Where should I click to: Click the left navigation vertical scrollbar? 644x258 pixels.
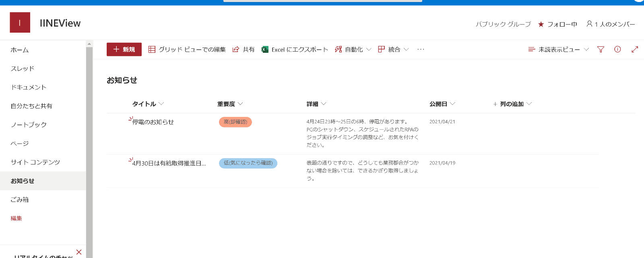[x=89, y=152]
